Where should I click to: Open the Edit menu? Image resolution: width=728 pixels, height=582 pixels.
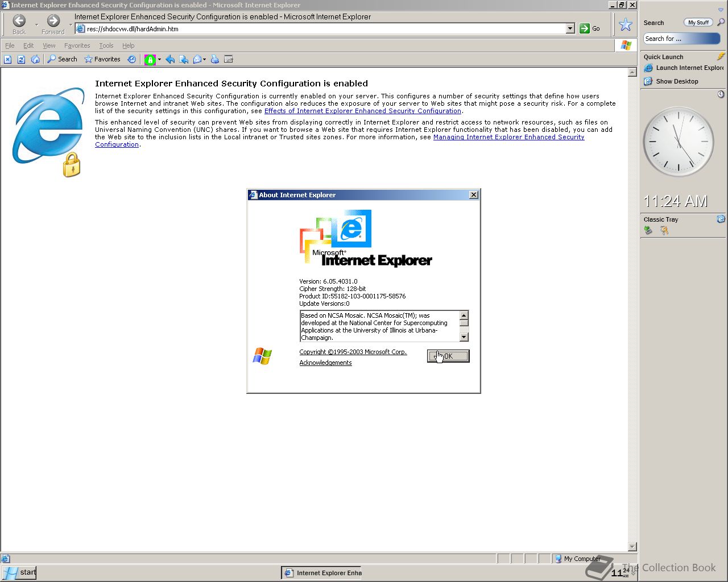click(x=28, y=45)
